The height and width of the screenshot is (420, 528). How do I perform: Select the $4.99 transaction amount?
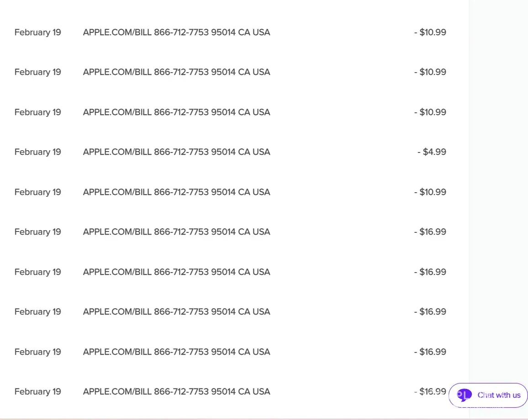(432, 152)
